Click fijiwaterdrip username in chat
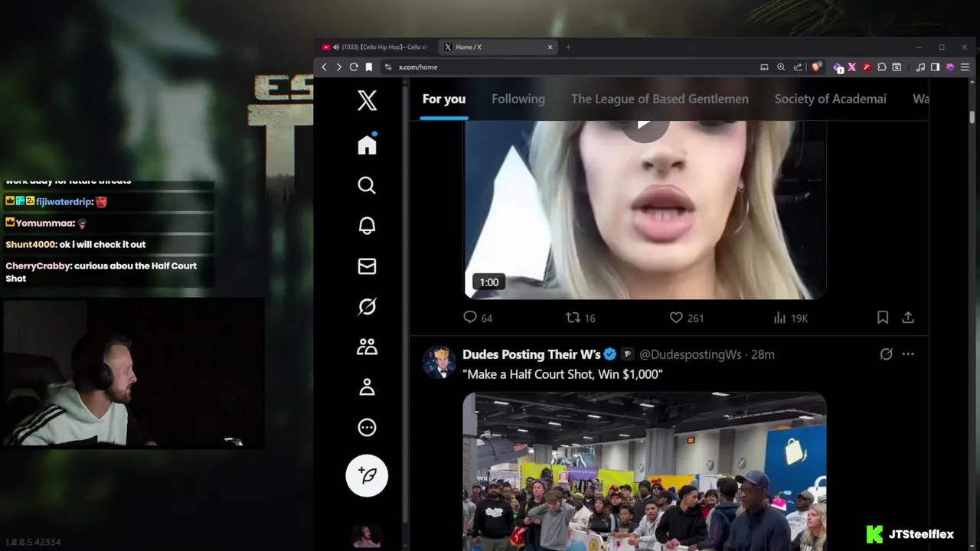Viewport: 980px width, 551px height. pos(64,202)
